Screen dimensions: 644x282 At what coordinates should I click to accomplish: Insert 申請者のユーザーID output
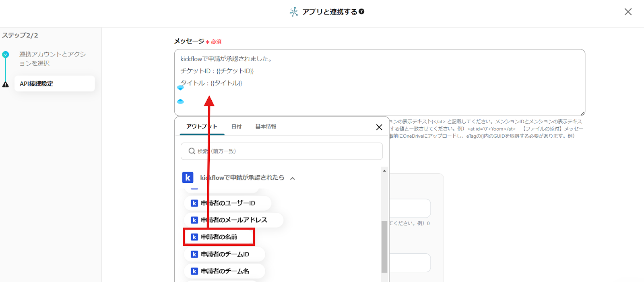click(x=227, y=203)
